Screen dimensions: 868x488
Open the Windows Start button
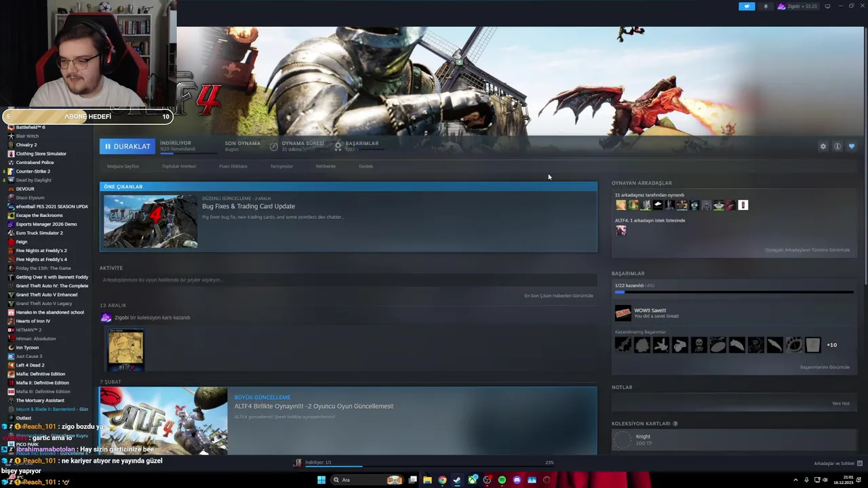point(321,480)
